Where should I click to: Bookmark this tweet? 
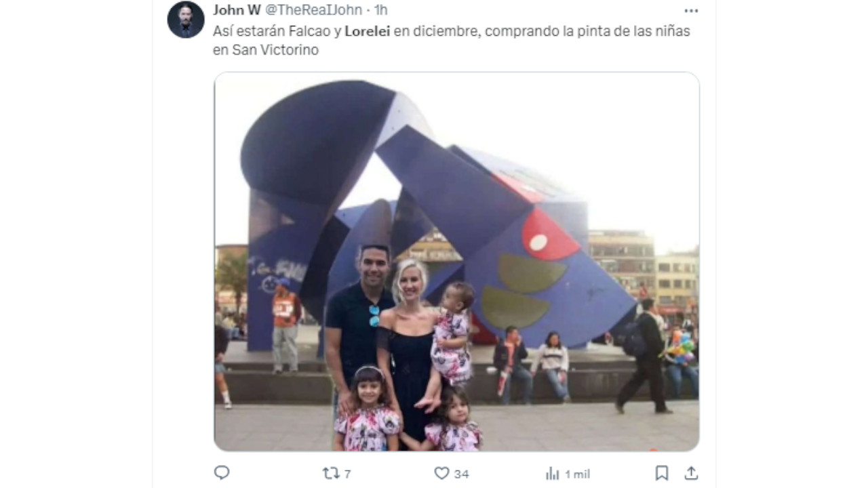point(662,473)
